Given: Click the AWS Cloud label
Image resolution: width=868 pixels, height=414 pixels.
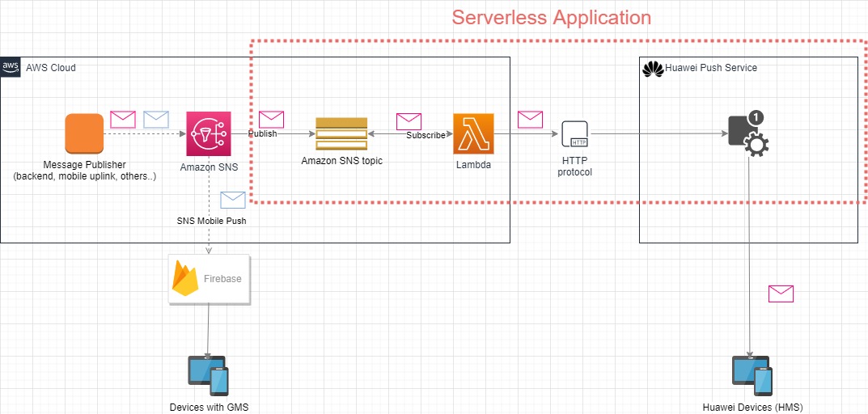Looking at the screenshot, I should [x=51, y=68].
